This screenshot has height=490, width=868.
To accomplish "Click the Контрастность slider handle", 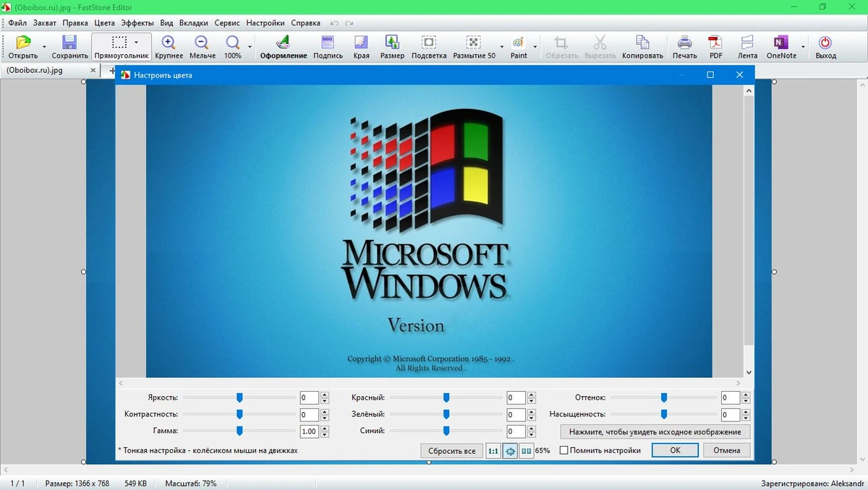I will click(239, 414).
